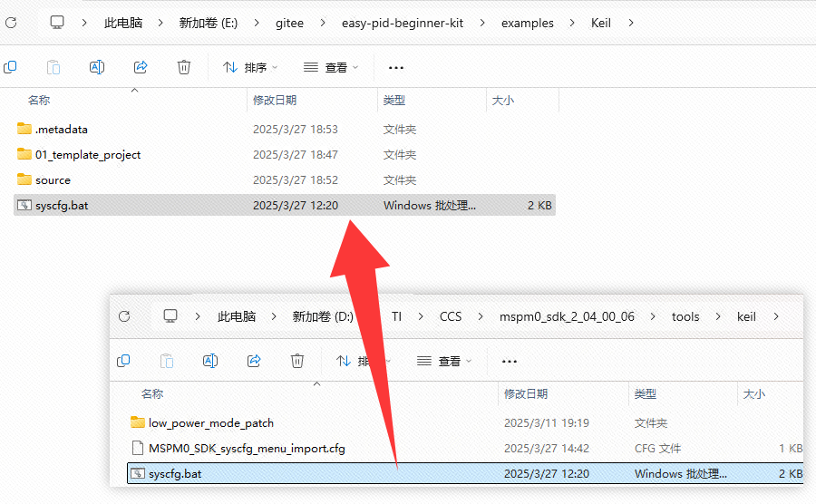
Task: Sort Keil folder list by 名称 column
Action: click(x=39, y=101)
